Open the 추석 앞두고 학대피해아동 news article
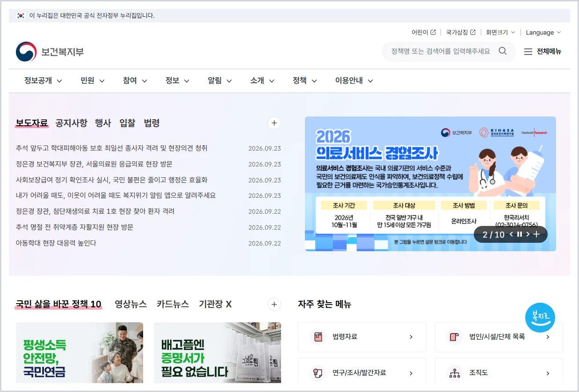Screen dimensions: 579x392 tap(112, 148)
